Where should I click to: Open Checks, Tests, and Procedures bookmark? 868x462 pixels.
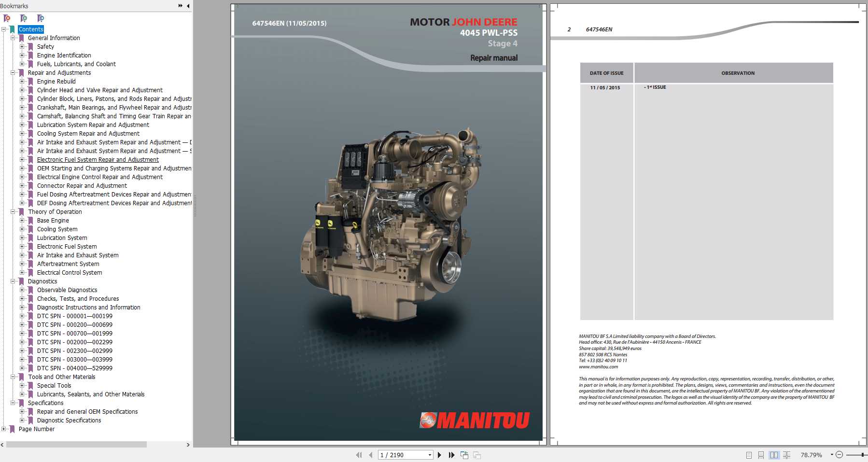[x=78, y=299]
